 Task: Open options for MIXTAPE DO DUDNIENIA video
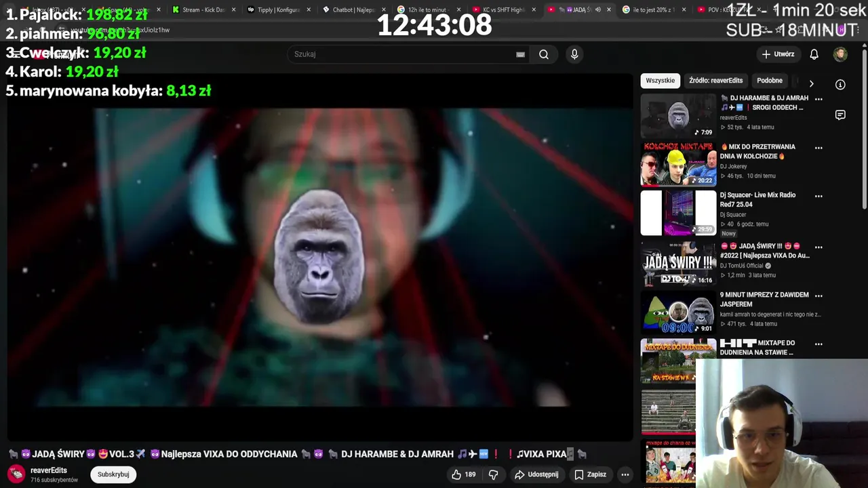818,344
